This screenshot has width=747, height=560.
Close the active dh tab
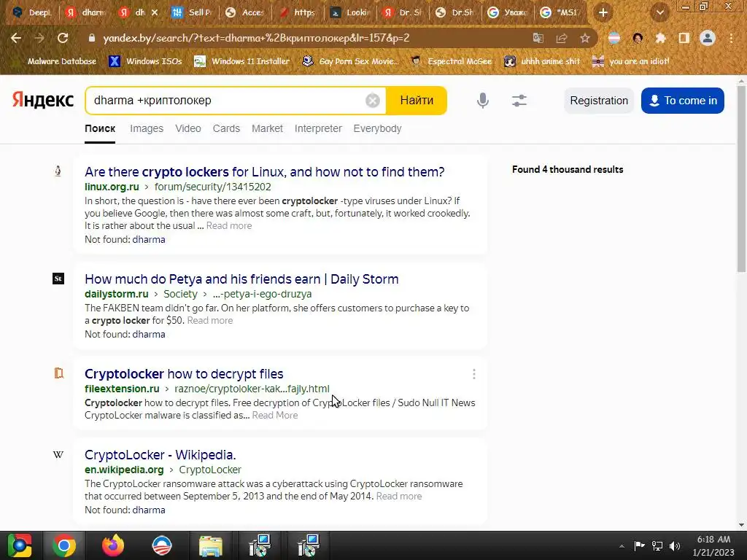[x=155, y=12]
